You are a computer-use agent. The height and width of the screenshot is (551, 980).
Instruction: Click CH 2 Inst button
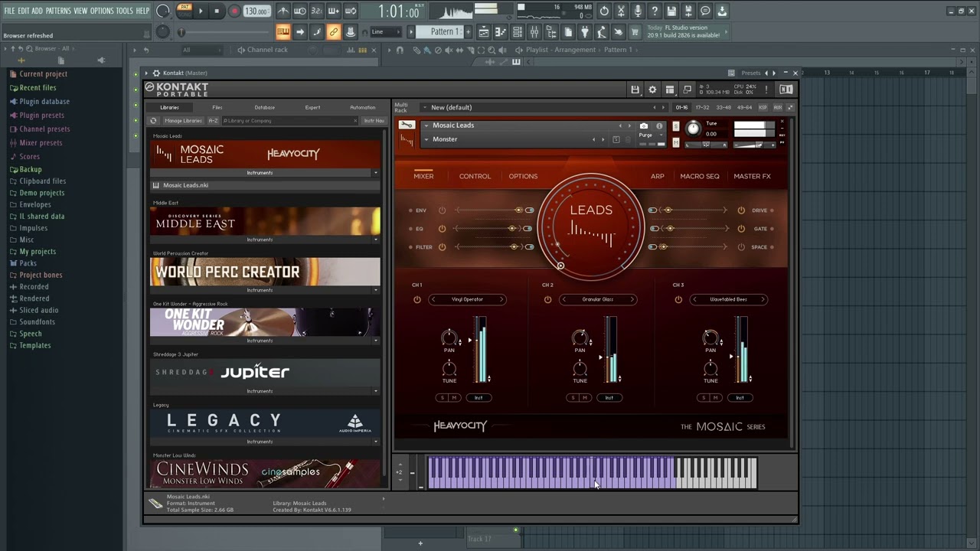[x=609, y=397]
